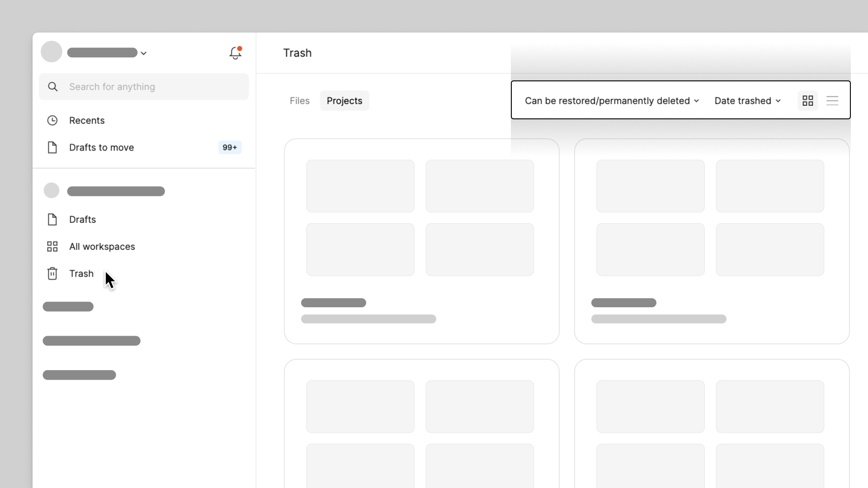
Task: Click the search magnifier icon
Action: click(x=53, y=87)
